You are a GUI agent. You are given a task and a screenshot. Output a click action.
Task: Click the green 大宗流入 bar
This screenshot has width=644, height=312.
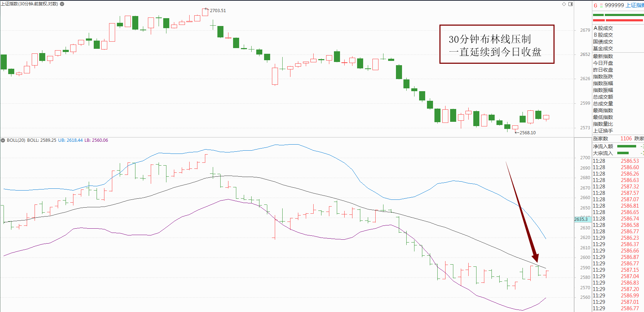click(623, 153)
